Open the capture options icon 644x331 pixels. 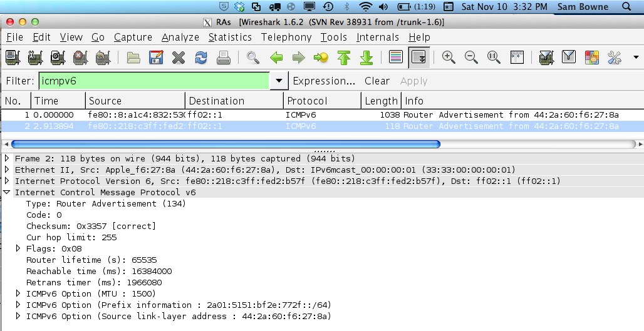coord(35,58)
